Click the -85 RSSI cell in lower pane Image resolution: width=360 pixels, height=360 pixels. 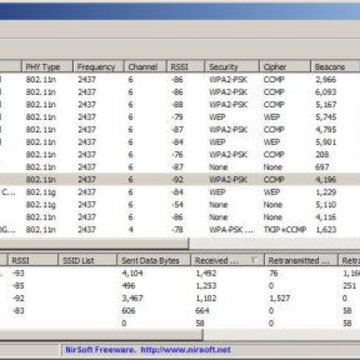click(x=18, y=286)
